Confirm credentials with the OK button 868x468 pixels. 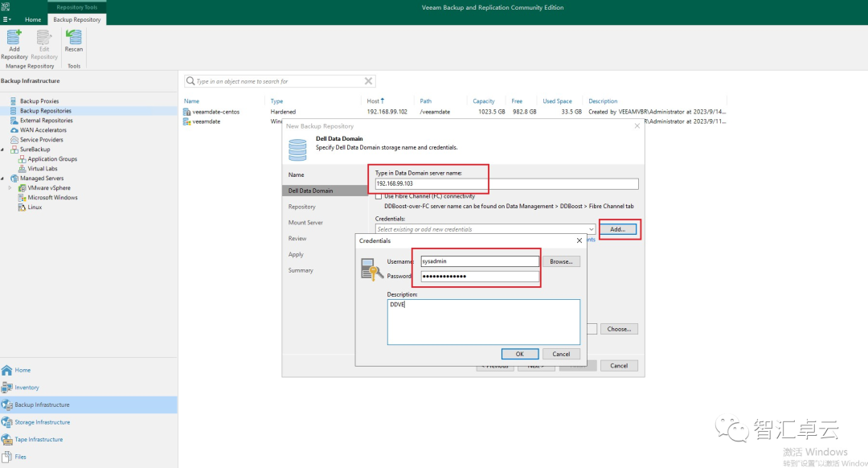[x=519, y=353]
